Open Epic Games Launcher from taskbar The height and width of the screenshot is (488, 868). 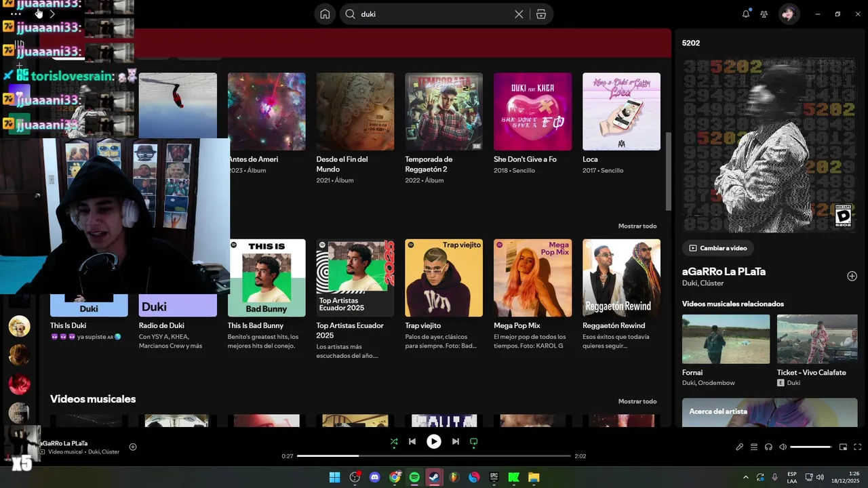click(494, 477)
